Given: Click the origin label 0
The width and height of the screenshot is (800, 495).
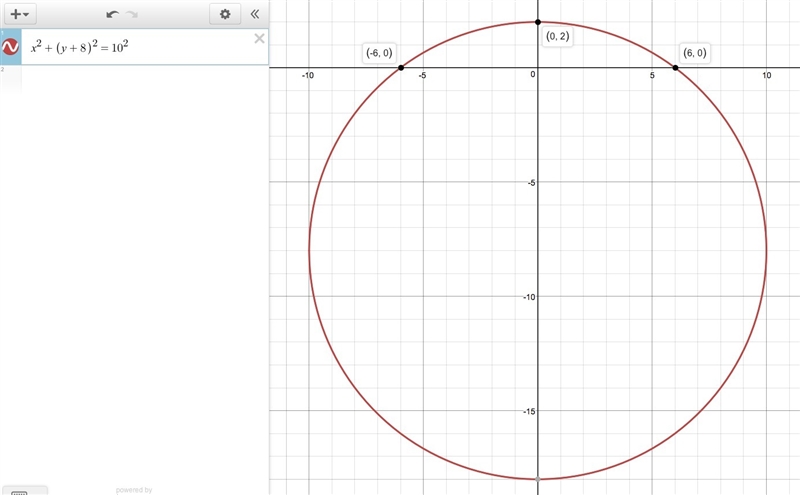Looking at the screenshot, I should (533, 75).
